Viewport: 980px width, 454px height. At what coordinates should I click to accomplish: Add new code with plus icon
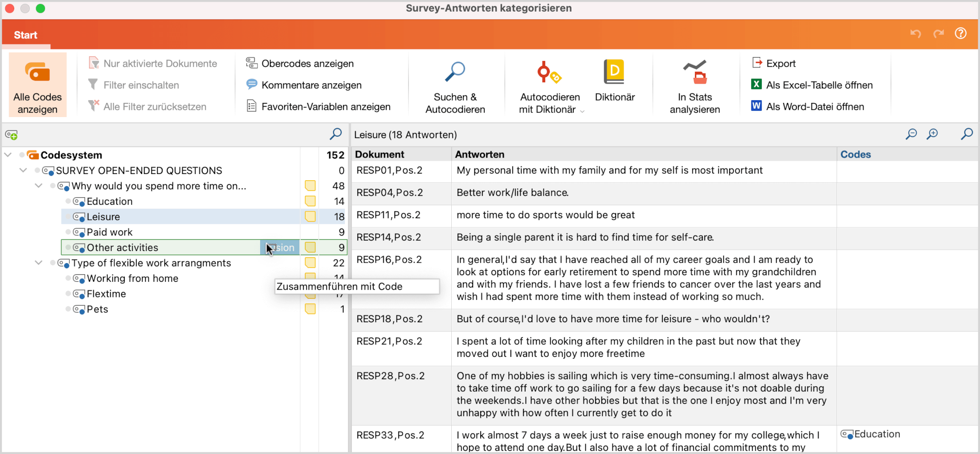coord(11,135)
